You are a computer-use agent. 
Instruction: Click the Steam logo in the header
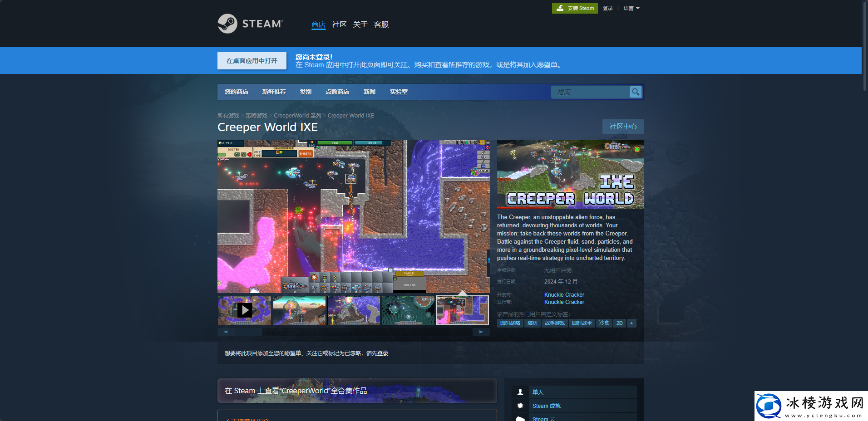(250, 24)
